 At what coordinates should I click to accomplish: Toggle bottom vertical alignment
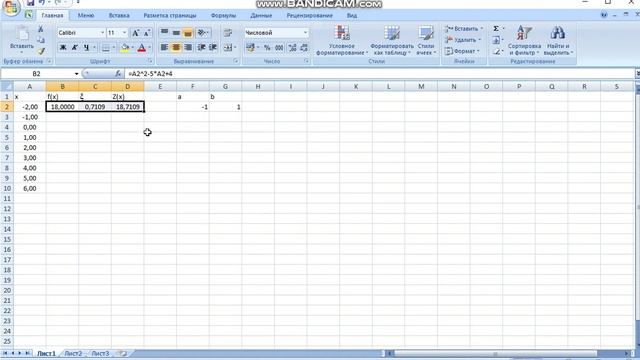click(188, 33)
